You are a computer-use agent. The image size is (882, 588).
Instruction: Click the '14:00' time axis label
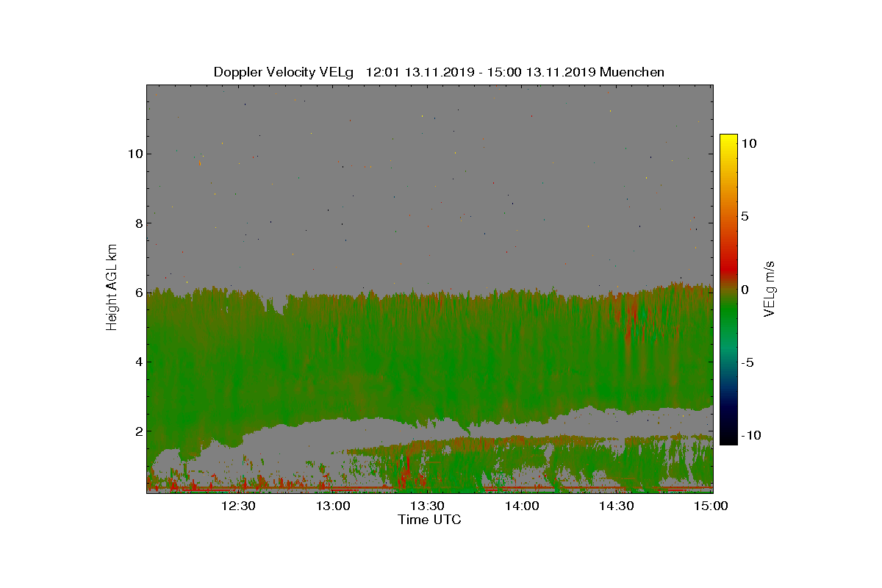[x=523, y=506]
